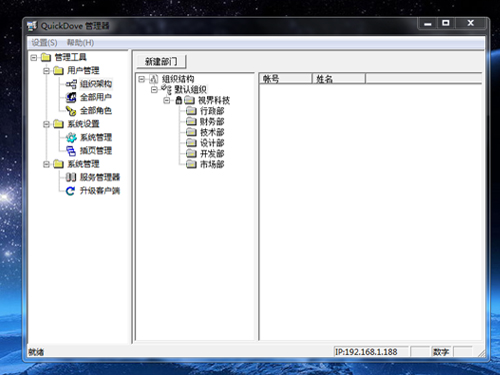Screen dimensions: 500x375
Task: Click the 市场部 folder icon
Action: click(x=191, y=164)
